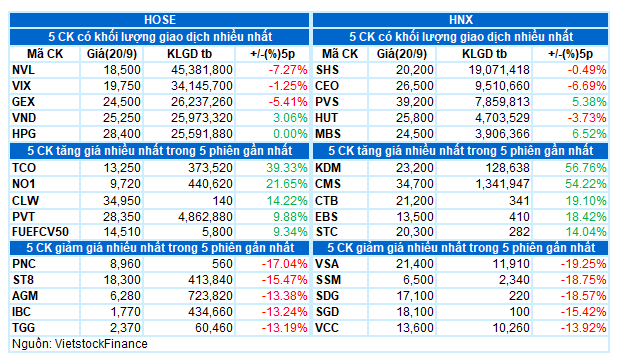Click HOSE top gainers section header

click(159, 151)
